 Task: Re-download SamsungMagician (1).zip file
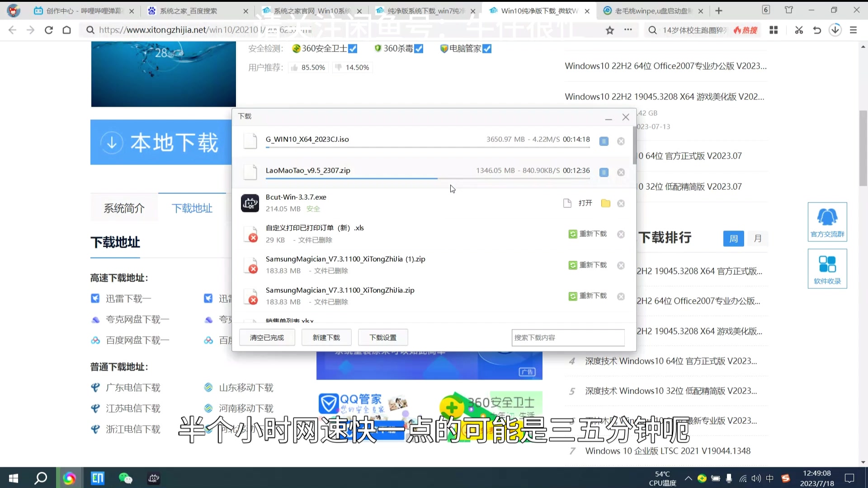coord(588,265)
